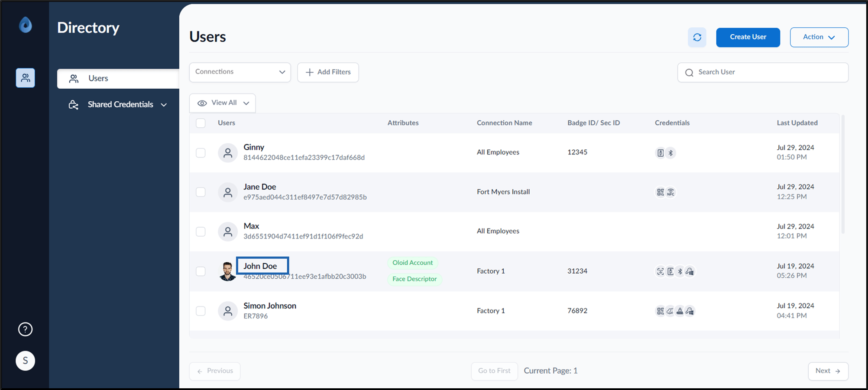Click Jane Doe's NFC credential icon
This screenshot has width=868, height=390.
[x=670, y=192]
